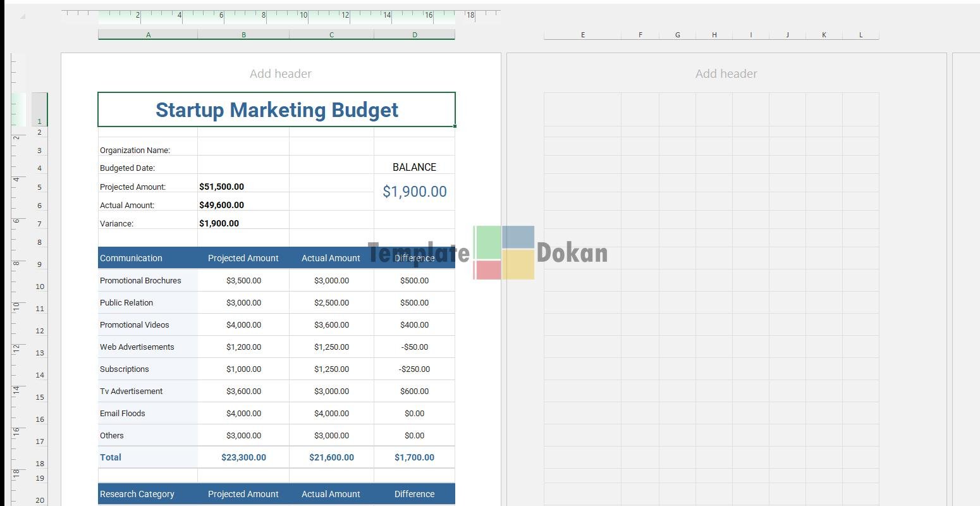
Task: Click column L header
Action: point(861,35)
